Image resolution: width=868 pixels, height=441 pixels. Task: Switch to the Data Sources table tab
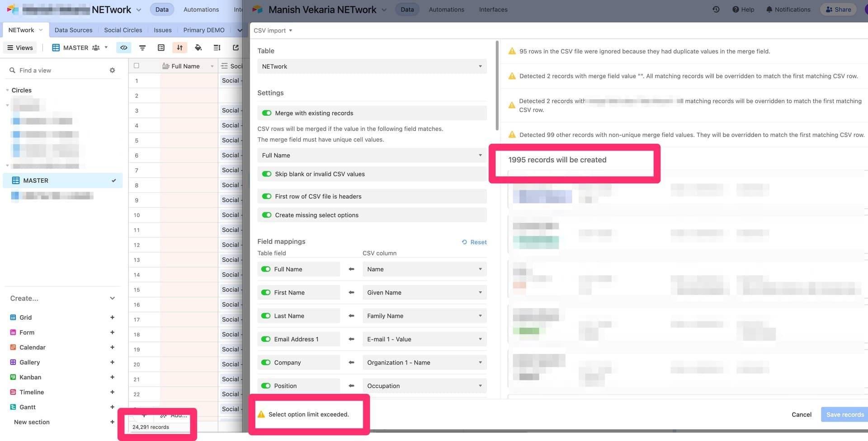[x=73, y=30]
